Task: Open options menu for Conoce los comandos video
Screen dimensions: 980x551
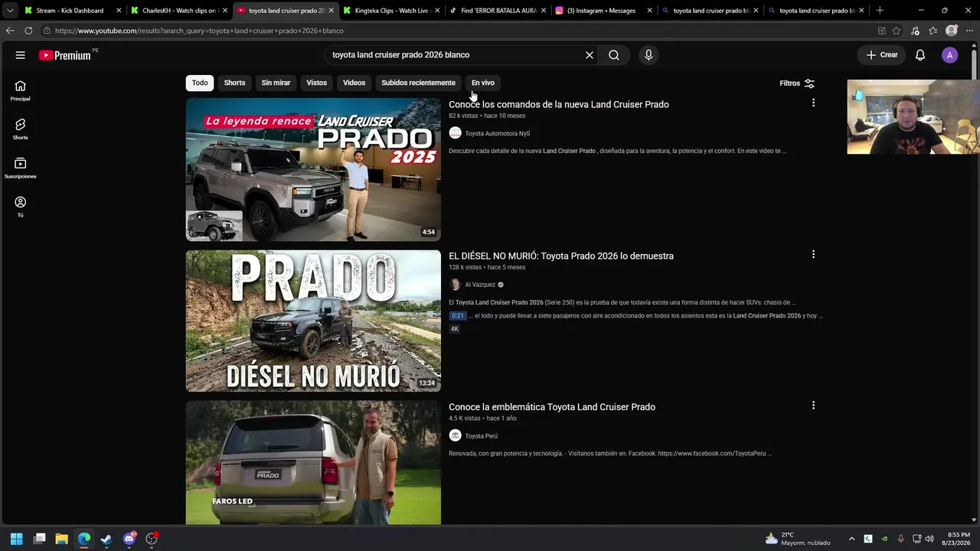Action: point(813,103)
